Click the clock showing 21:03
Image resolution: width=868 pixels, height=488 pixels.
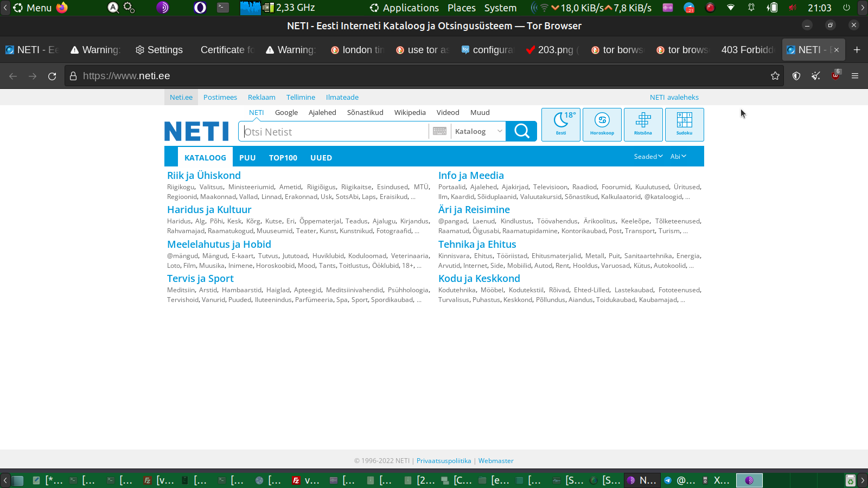click(819, 8)
